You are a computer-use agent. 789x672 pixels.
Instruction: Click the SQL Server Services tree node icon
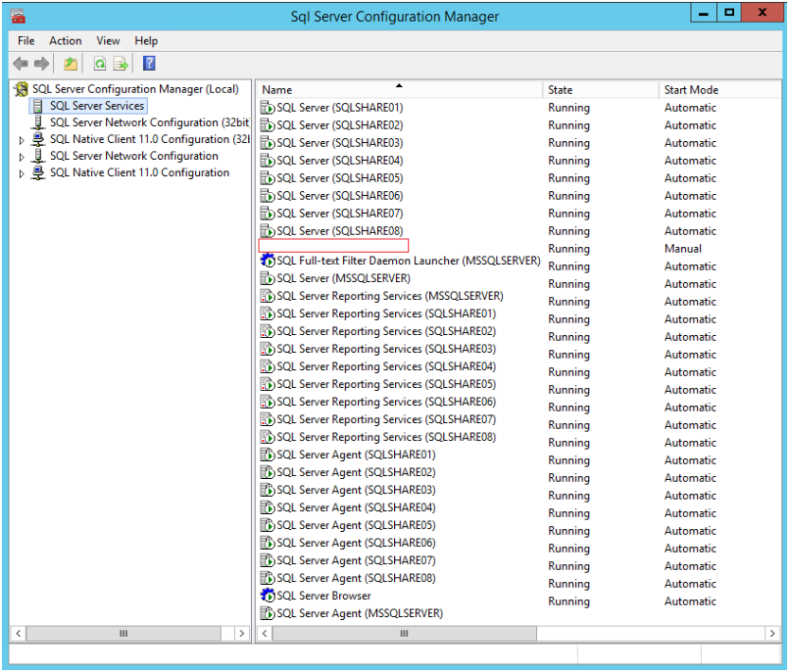(38, 106)
